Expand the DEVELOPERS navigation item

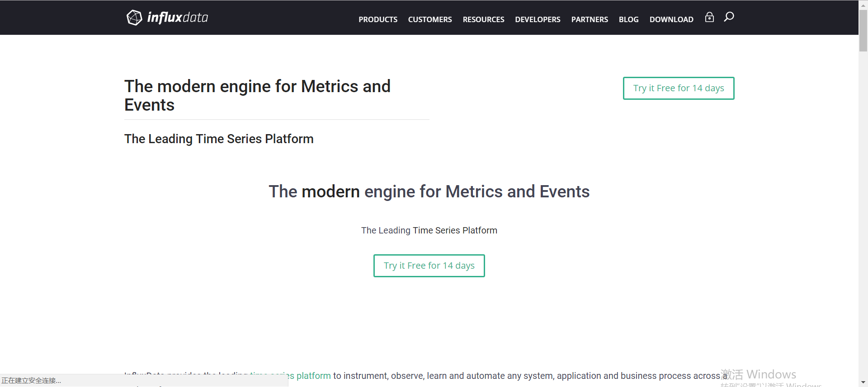click(x=538, y=19)
